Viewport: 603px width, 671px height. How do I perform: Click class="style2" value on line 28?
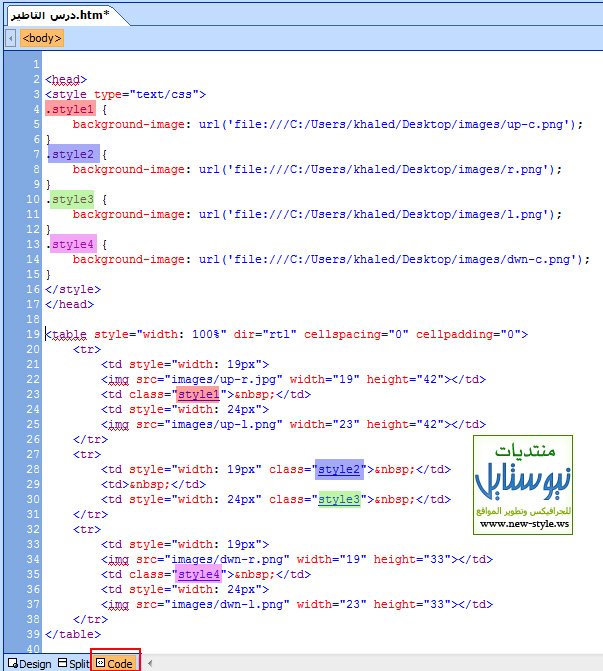(339, 469)
